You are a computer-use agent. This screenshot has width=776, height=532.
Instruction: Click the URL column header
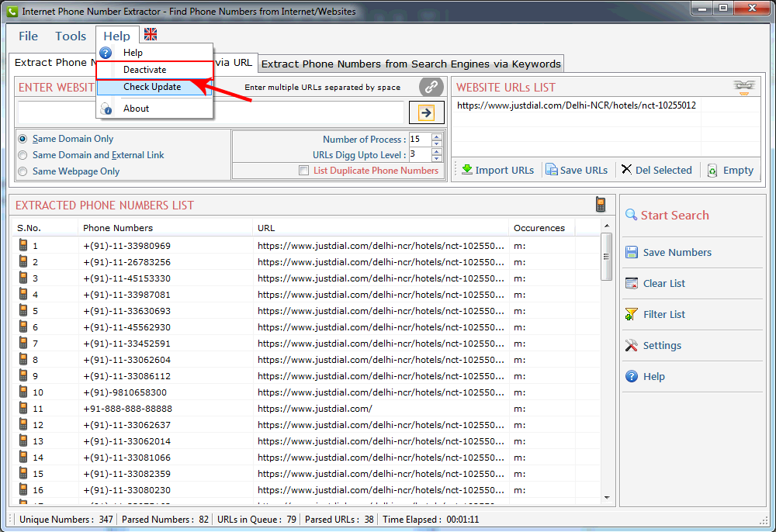(x=380, y=228)
